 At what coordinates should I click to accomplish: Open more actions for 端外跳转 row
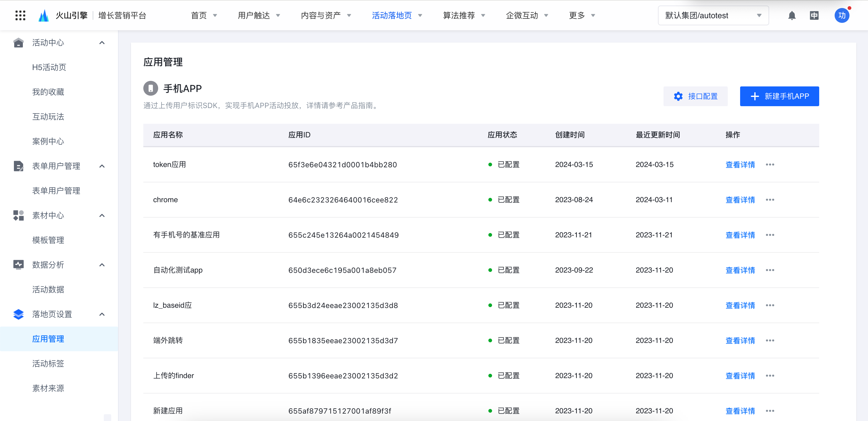coord(769,340)
